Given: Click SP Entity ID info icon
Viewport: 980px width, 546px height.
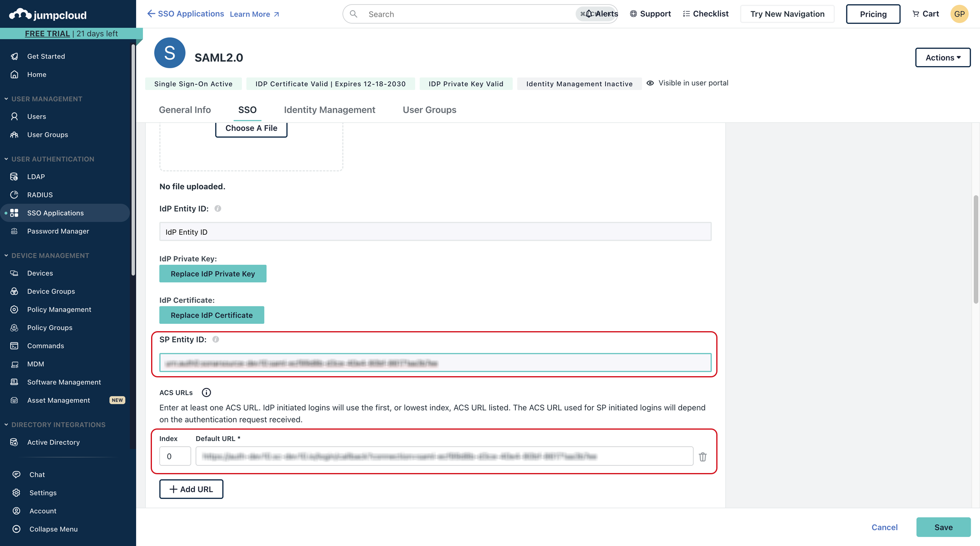Looking at the screenshot, I should click(216, 340).
